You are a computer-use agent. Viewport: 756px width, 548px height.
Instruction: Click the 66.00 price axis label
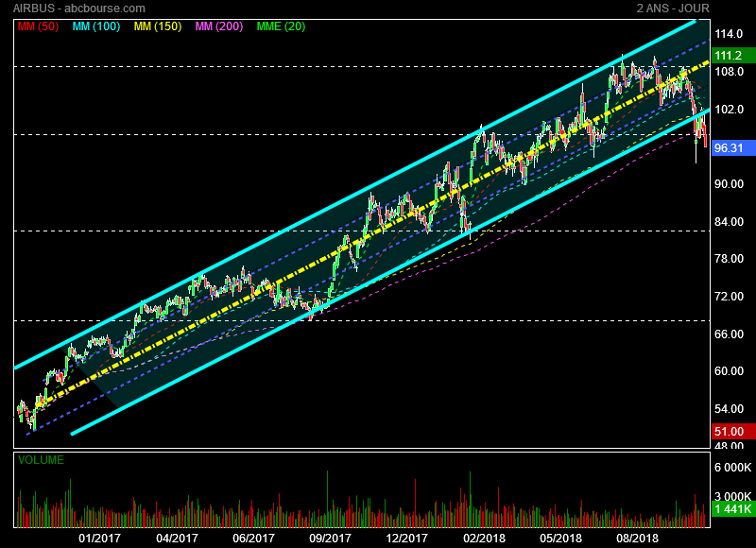coord(729,334)
